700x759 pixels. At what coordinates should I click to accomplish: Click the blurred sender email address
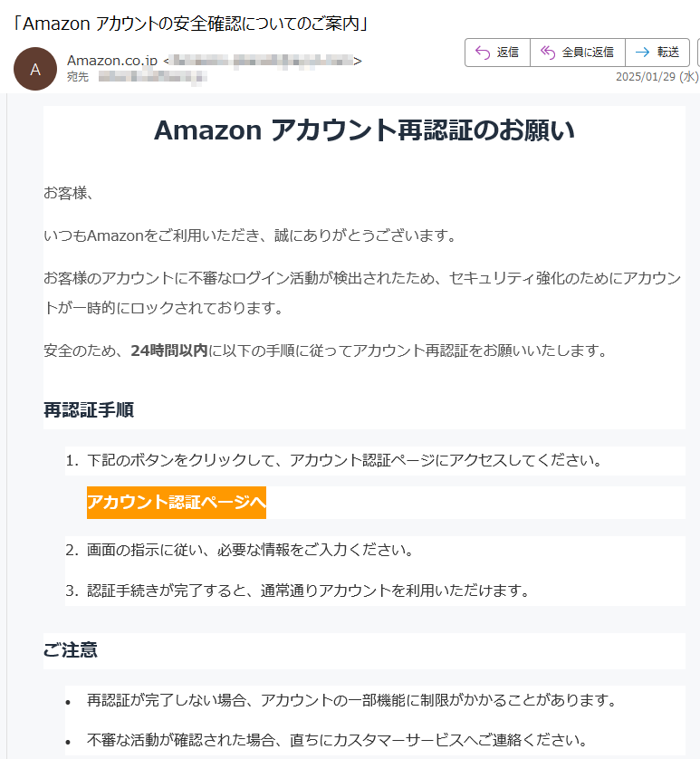[263, 61]
